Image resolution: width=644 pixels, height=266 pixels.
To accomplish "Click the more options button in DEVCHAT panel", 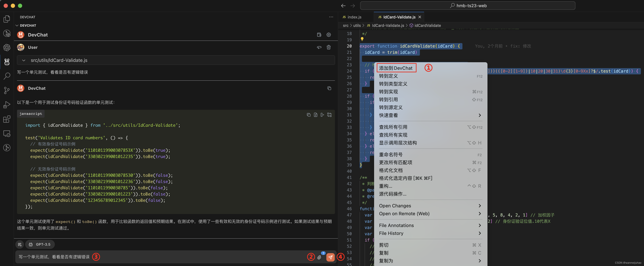I will (x=331, y=17).
